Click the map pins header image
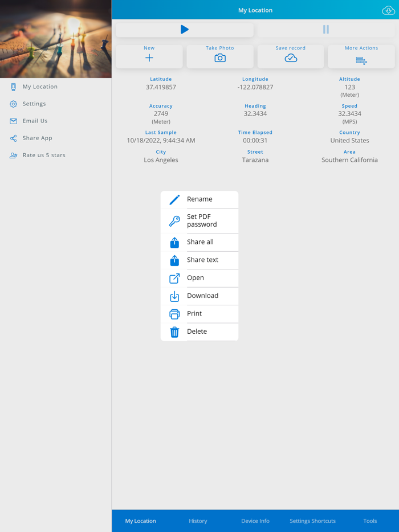The height and width of the screenshot is (532, 399). [56, 39]
